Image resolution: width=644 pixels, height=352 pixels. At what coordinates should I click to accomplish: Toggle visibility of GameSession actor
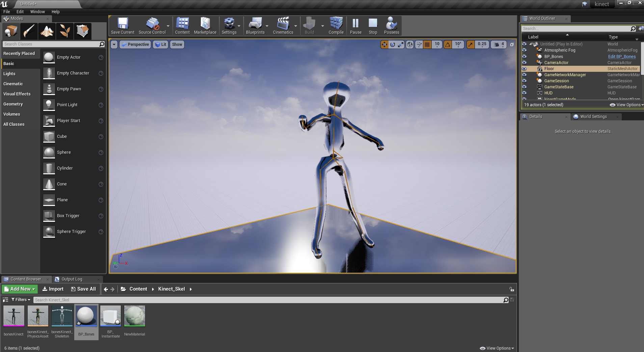tap(524, 81)
